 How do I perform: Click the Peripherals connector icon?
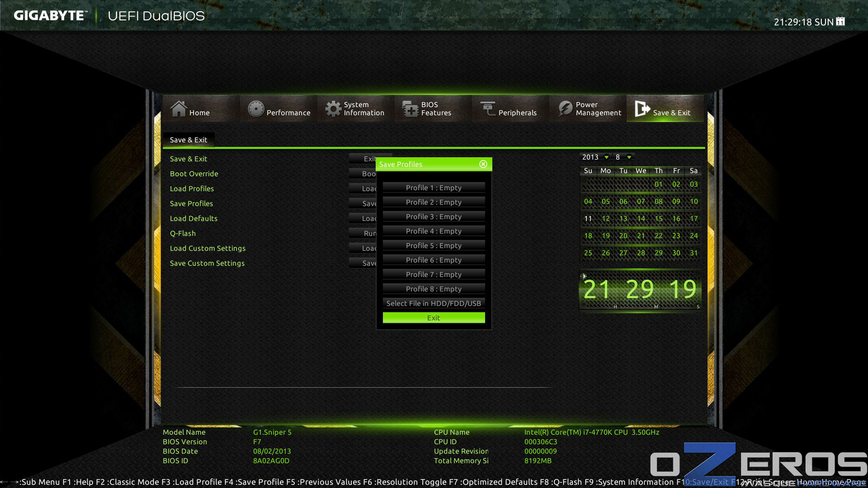point(488,108)
